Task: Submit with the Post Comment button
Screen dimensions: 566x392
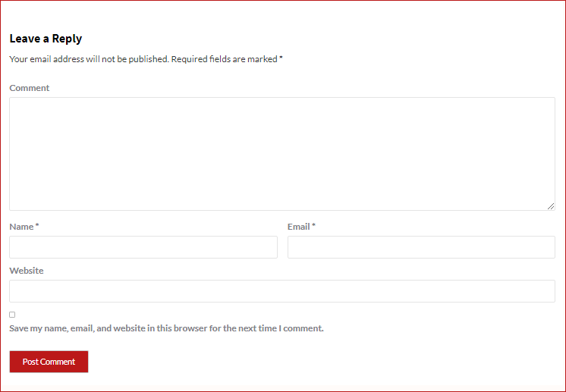Action: pos(49,362)
